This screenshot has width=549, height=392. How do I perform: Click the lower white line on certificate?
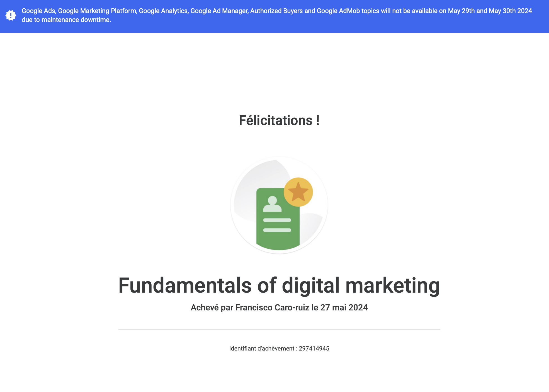pos(277,230)
